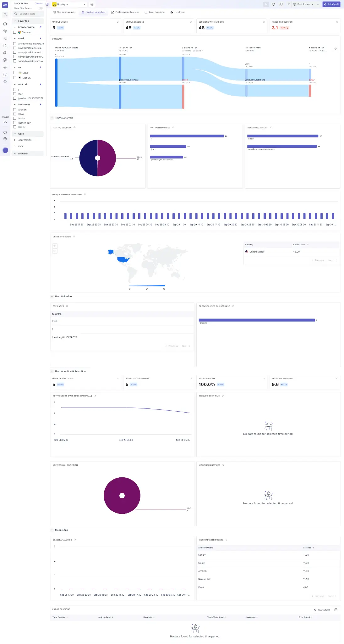Open the search icon in left sidebar

(x=5, y=14)
